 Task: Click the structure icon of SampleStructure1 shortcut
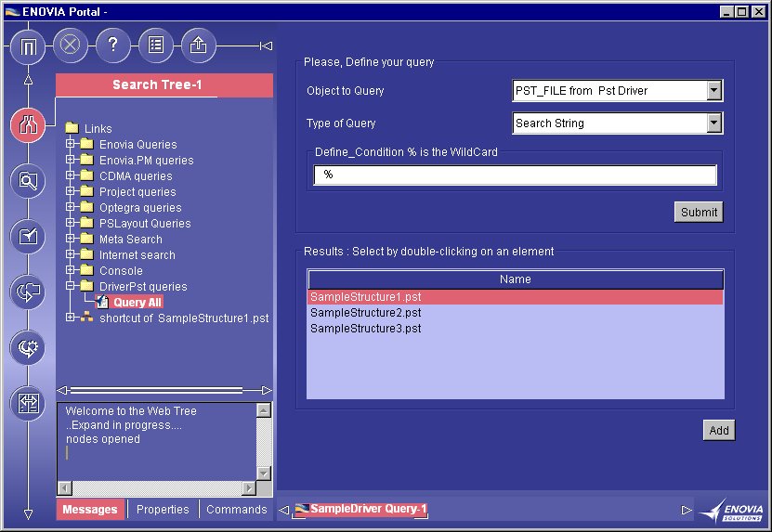pyautogui.click(x=86, y=318)
